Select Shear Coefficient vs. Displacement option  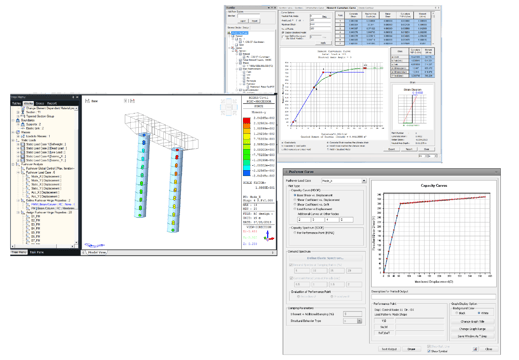click(x=295, y=200)
